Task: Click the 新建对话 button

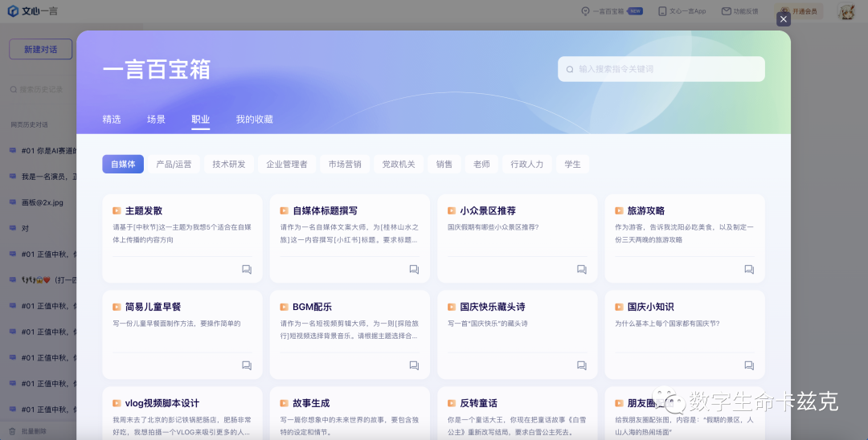Action: [x=40, y=49]
